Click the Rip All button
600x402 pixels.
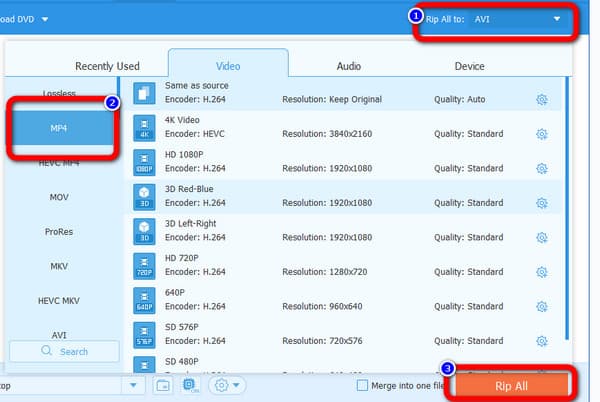511,386
